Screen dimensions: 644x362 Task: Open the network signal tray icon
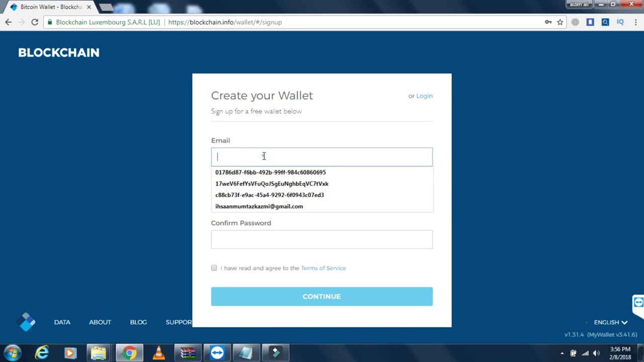pos(585,353)
